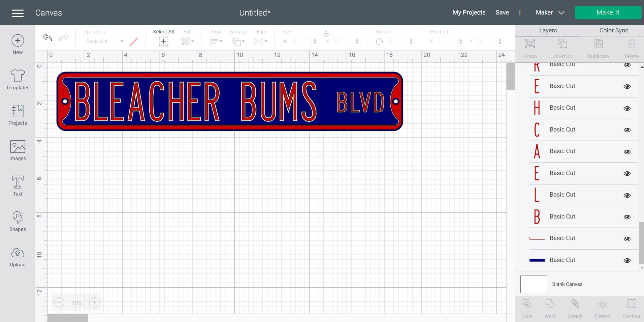Image resolution: width=644 pixels, height=322 pixels.
Task: Open My Projects
Action: click(469, 12)
